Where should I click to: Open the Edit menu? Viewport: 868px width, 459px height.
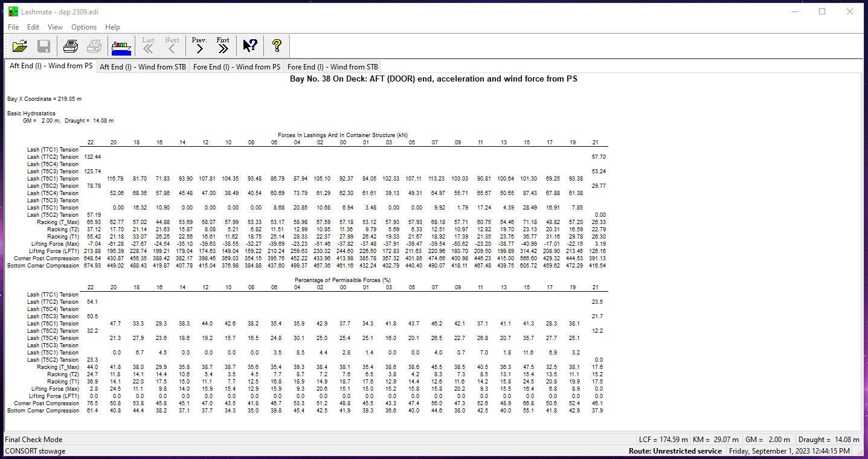click(x=33, y=27)
